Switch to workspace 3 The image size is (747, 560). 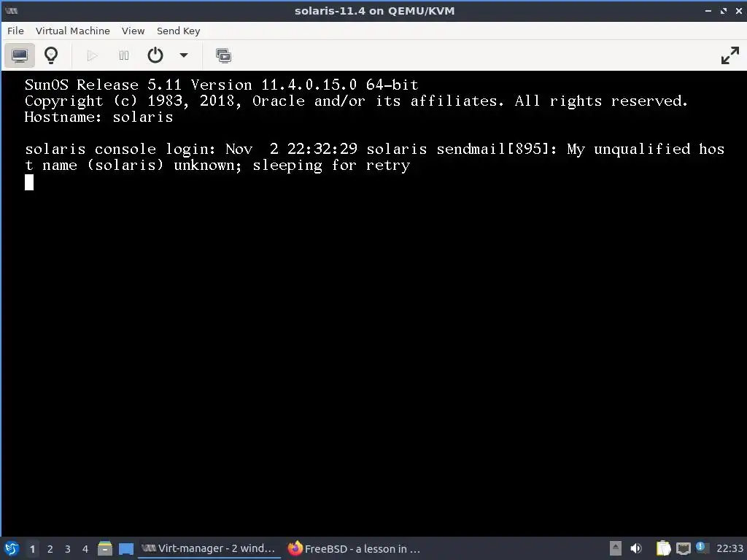[x=68, y=549]
